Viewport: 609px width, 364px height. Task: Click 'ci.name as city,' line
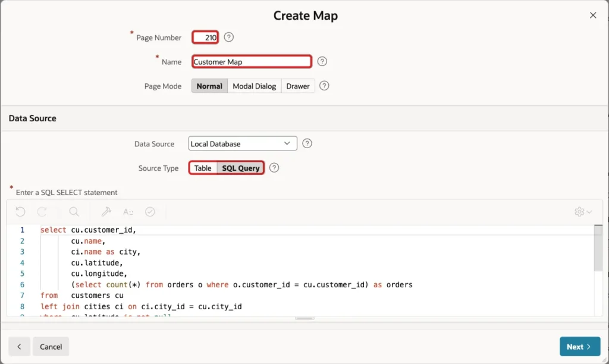(106, 252)
